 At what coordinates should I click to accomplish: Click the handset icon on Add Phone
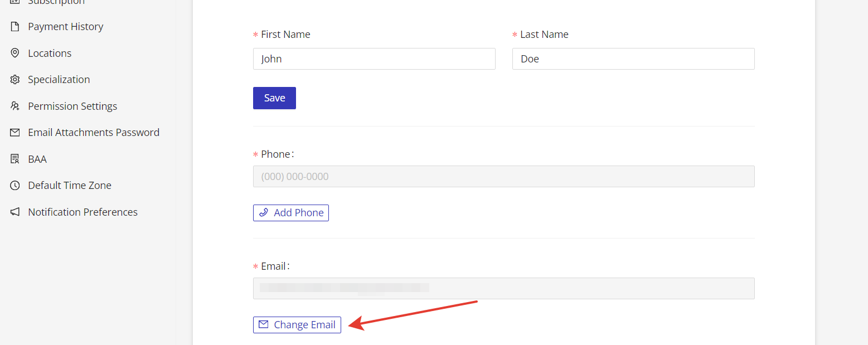(x=264, y=213)
